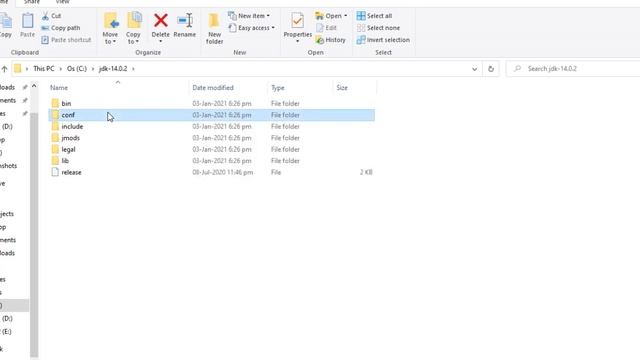640x360 pixels.
Task: Click Paste shortcut in ribbon
Action: [x=66, y=40]
